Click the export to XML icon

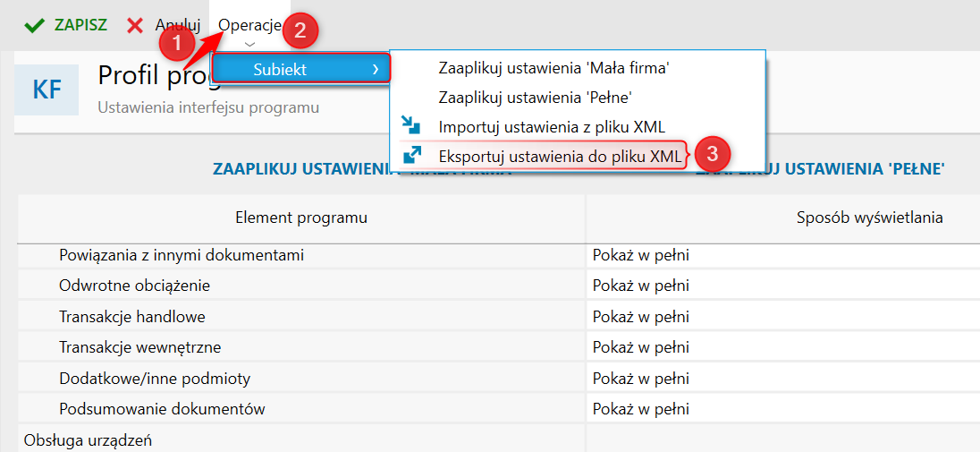411,156
